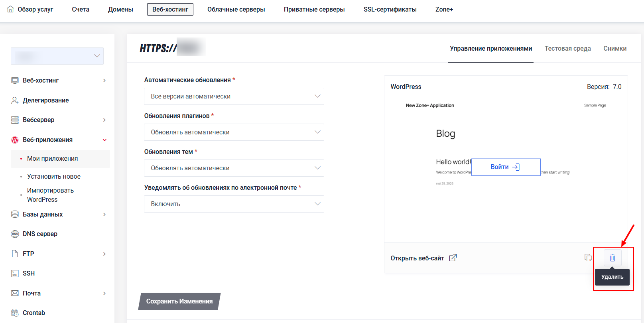Click the external link icon near Открыть веб-сайт
644x323 pixels.
click(x=453, y=258)
